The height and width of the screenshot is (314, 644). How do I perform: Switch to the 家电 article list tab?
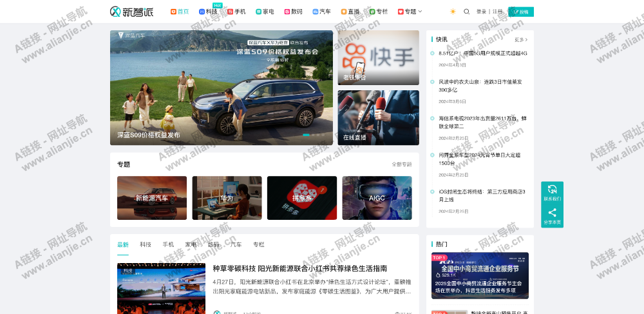click(191, 244)
